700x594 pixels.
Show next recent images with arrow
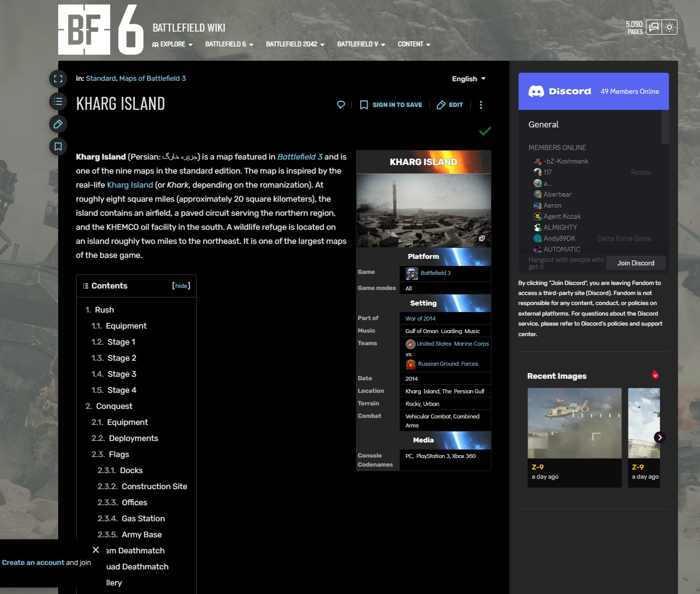coord(660,437)
